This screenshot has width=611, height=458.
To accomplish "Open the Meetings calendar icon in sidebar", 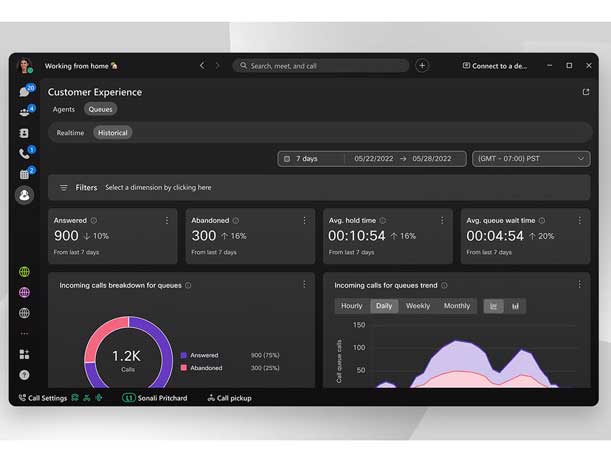I will (24, 174).
